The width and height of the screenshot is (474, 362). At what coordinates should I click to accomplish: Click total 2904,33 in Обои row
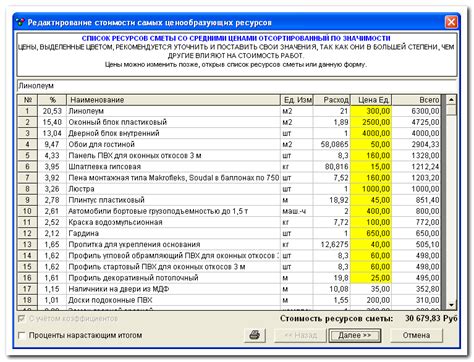tap(416, 144)
